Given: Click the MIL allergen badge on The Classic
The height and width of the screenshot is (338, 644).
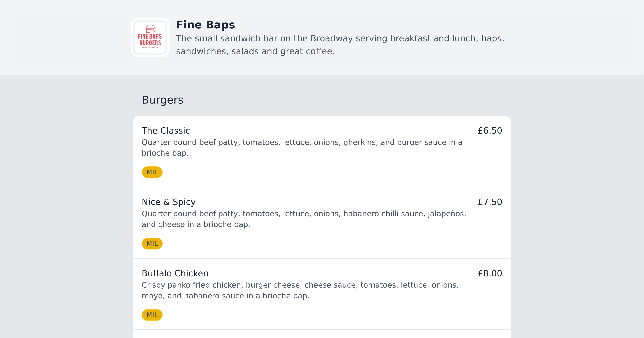Looking at the screenshot, I should [x=152, y=172].
